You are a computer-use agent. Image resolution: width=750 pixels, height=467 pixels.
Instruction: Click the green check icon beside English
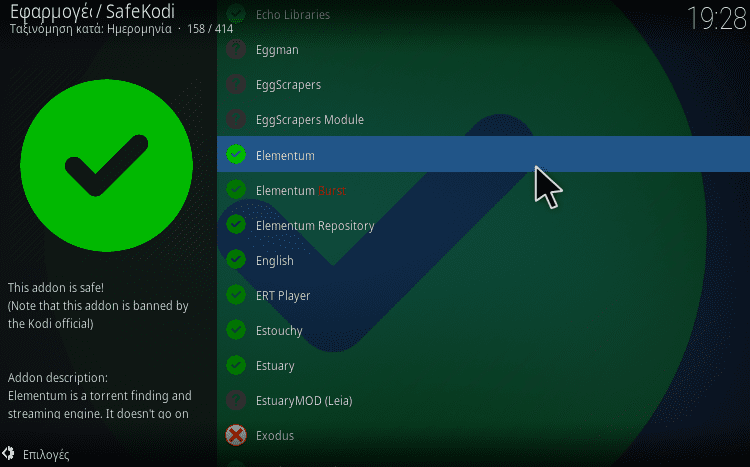236,259
